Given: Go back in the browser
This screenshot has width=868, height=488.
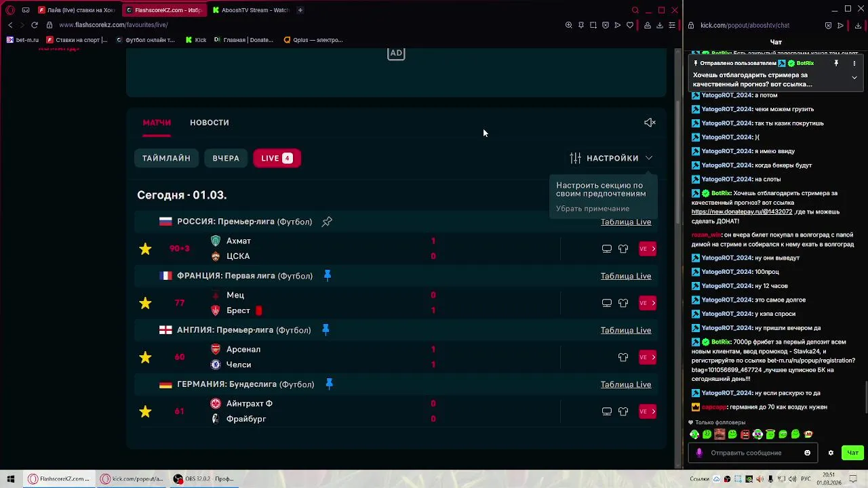Looking at the screenshot, I should click(x=10, y=25).
